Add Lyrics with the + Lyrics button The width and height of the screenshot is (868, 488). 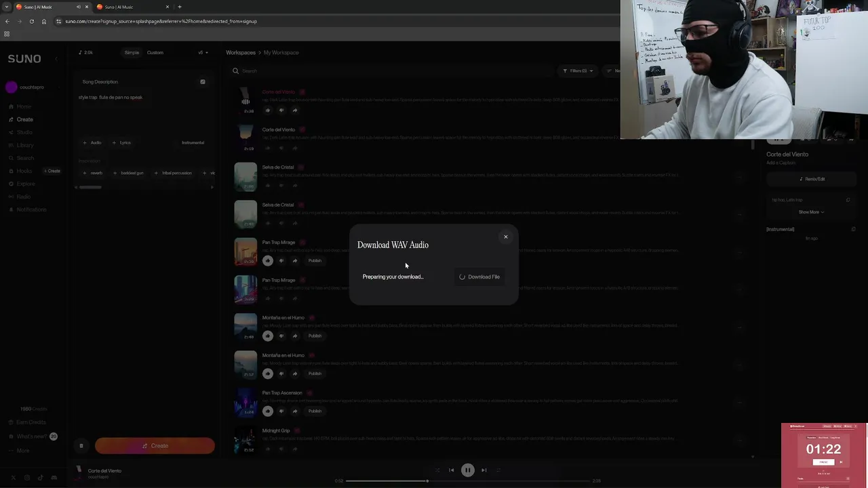121,142
